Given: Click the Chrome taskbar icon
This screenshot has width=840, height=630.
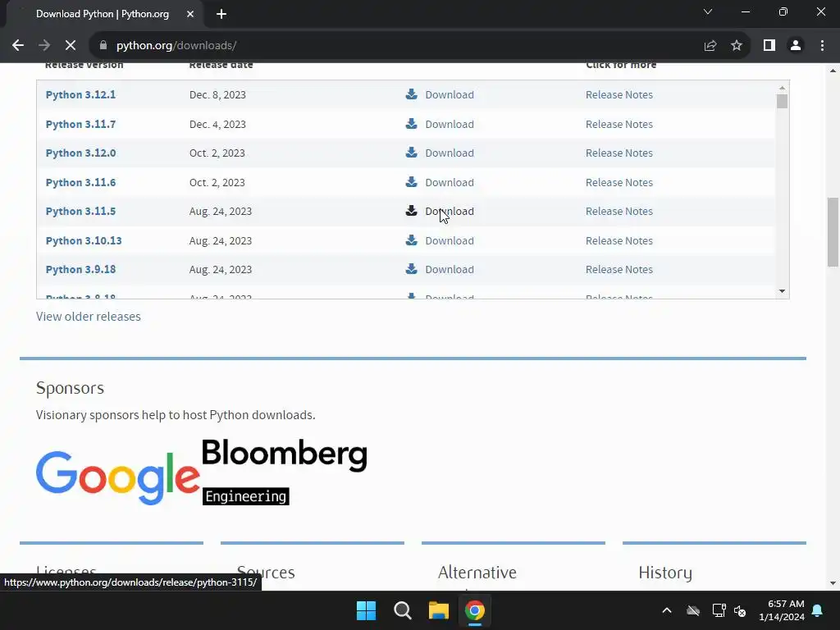Looking at the screenshot, I should pos(475,610).
